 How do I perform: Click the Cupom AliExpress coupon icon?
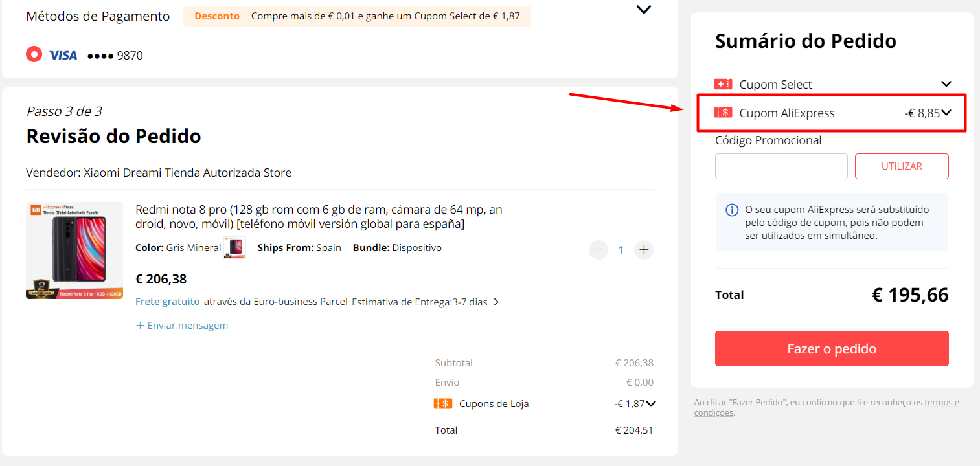click(x=723, y=113)
